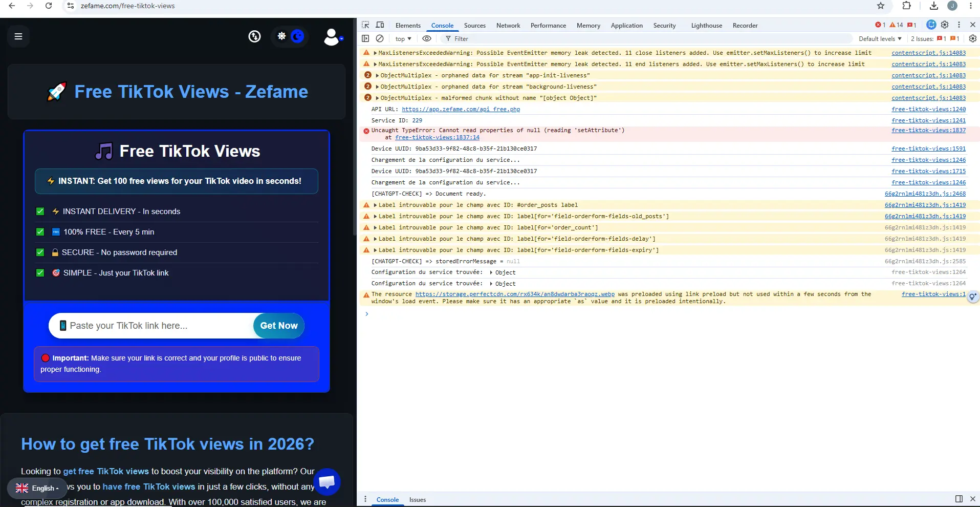
Task: Switch to the Sources tab
Action: 475,26
